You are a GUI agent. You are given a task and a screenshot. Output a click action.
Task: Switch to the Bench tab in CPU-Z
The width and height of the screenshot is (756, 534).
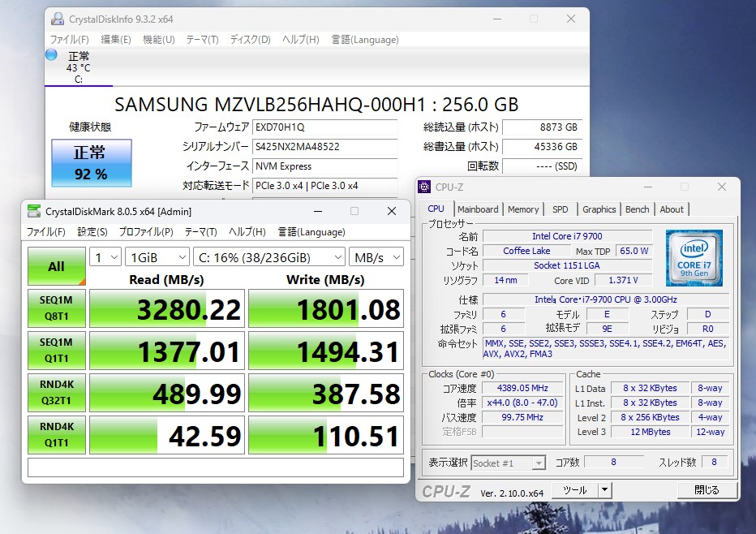click(637, 209)
